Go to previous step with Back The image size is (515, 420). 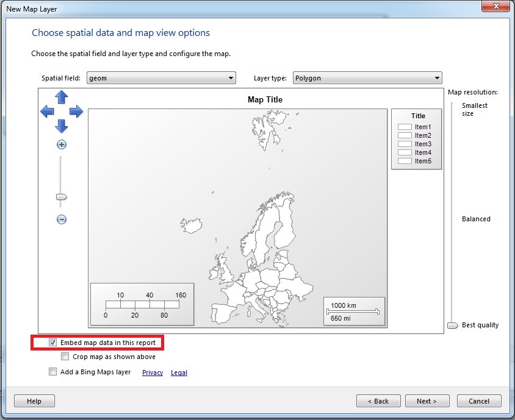coord(378,401)
